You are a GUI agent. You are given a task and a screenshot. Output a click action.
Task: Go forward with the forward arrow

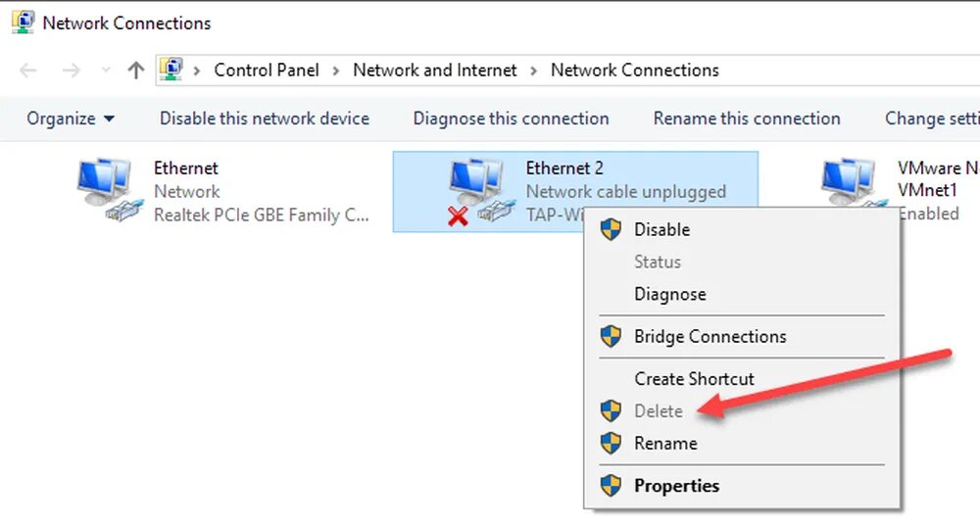[71, 71]
